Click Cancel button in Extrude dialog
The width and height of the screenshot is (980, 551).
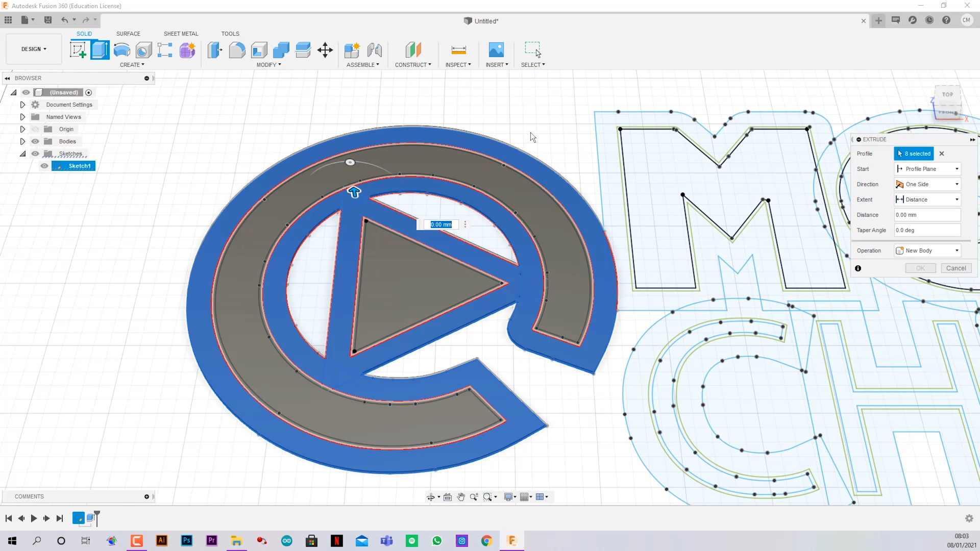click(956, 268)
